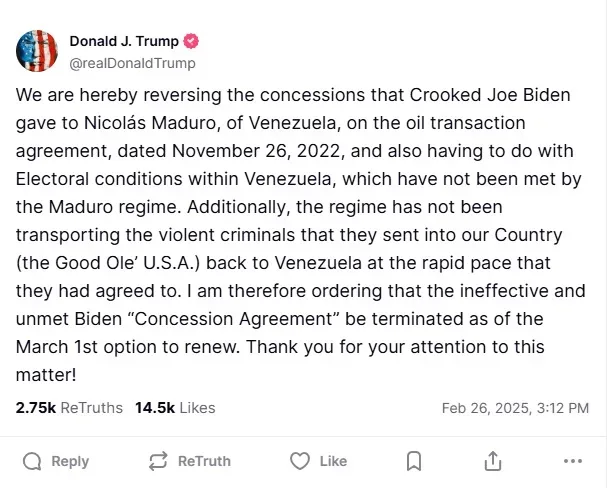Viewport: 607px width, 488px height.
Task: Open the three-dot more options menu
Action: click(573, 461)
